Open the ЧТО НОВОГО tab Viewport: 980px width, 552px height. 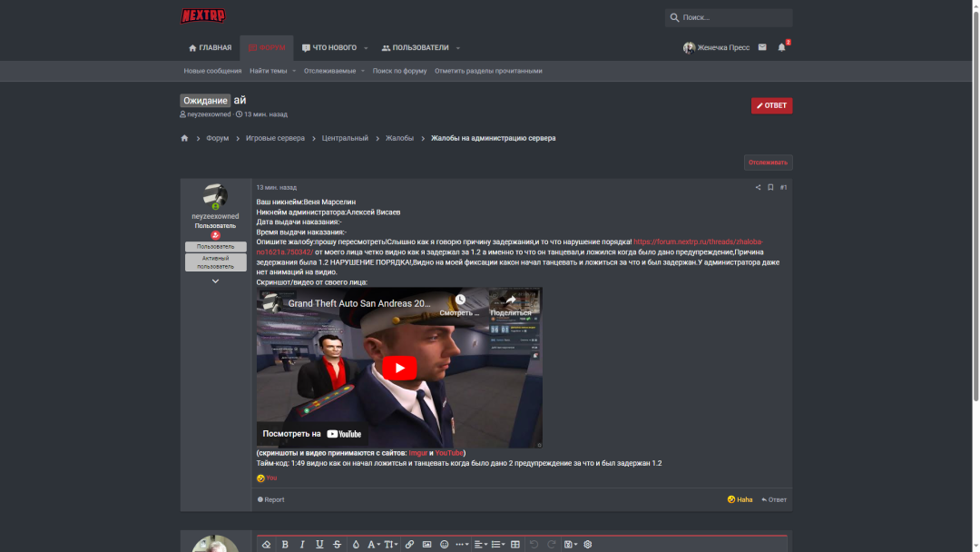click(329, 47)
